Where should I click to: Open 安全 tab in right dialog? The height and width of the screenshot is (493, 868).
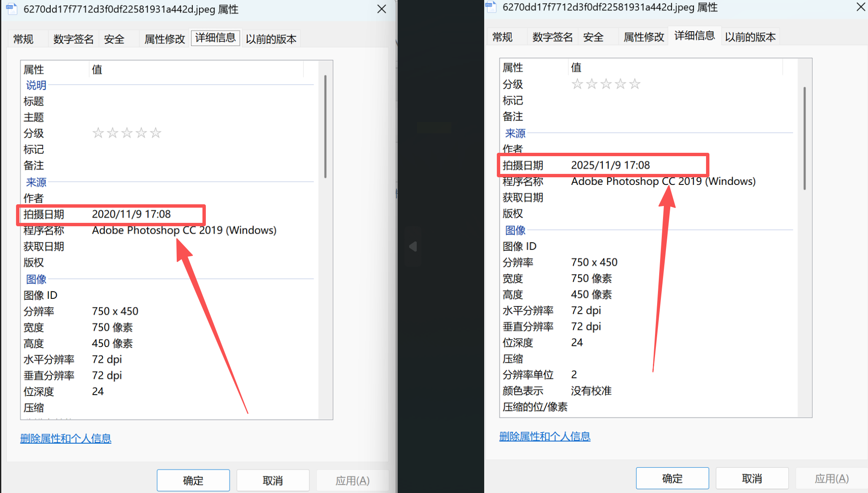coord(593,37)
